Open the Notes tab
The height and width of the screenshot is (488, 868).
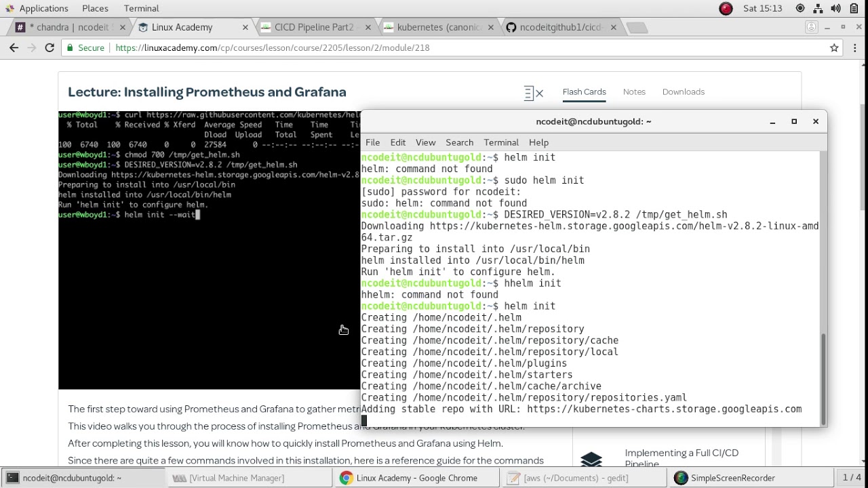[x=634, y=91]
